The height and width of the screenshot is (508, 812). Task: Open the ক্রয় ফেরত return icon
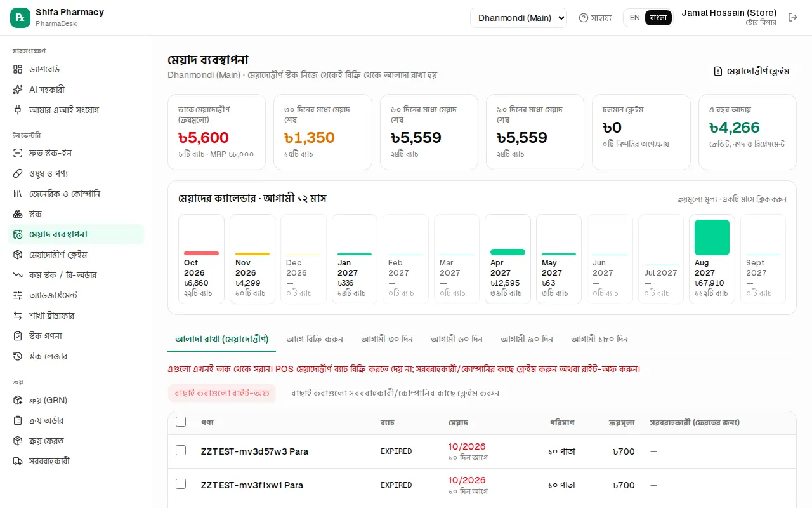tap(18, 441)
